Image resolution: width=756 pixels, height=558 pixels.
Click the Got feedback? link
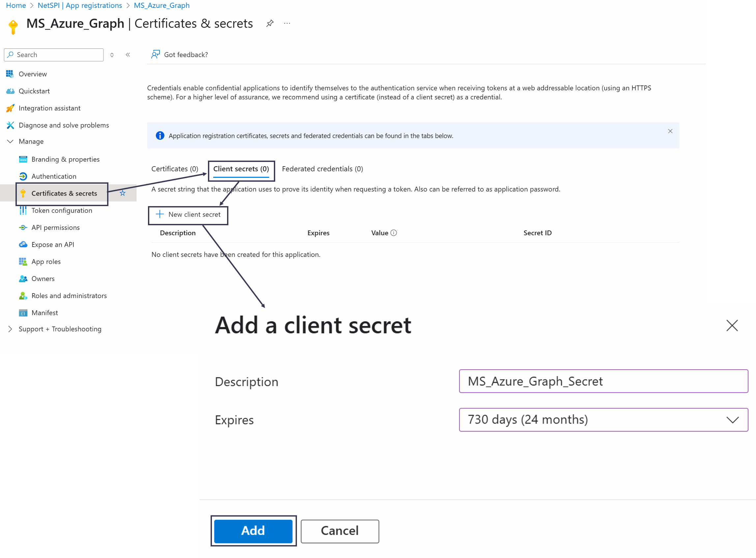pyautogui.click(x=186, y=55)
